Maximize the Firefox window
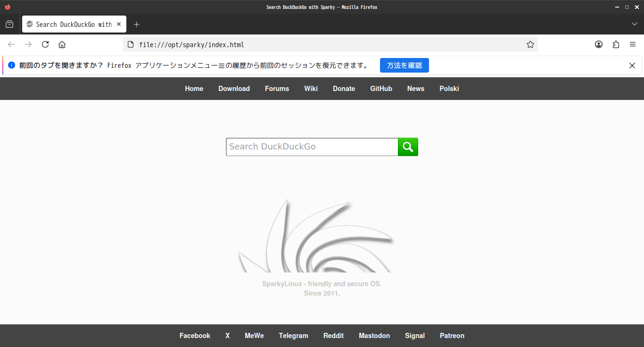 (x=627, y=7)
